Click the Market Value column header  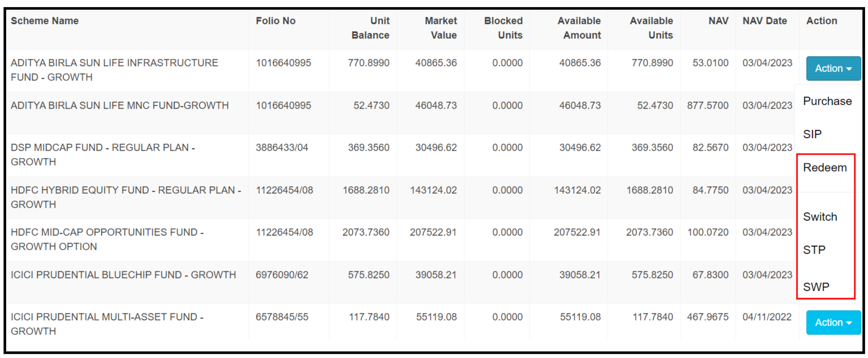tap(441, 28)
